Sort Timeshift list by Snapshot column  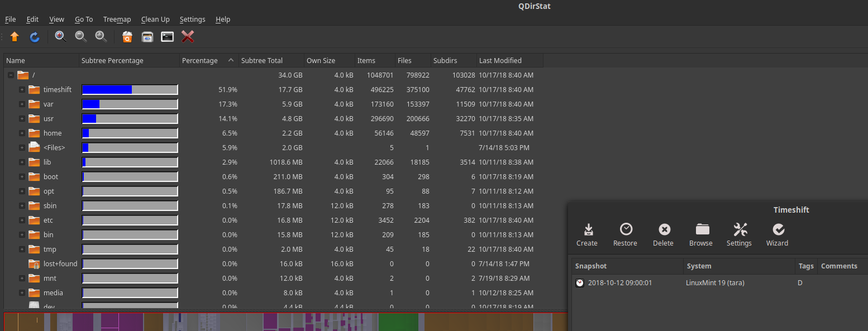(x=627, y=266)
